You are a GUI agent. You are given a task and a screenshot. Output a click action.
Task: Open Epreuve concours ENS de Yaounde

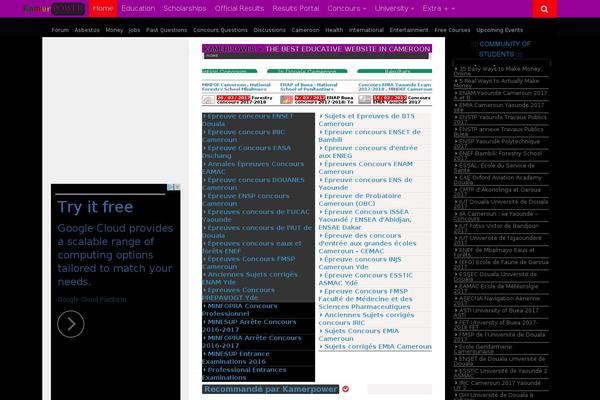tap(365, 184)
